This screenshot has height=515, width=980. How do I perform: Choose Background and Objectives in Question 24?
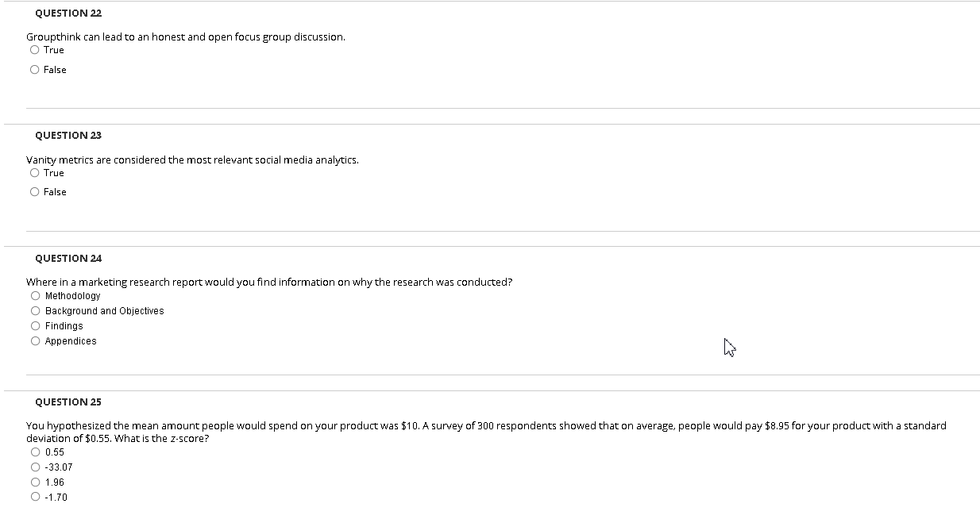pyautogui.click(x=35, y=310)
